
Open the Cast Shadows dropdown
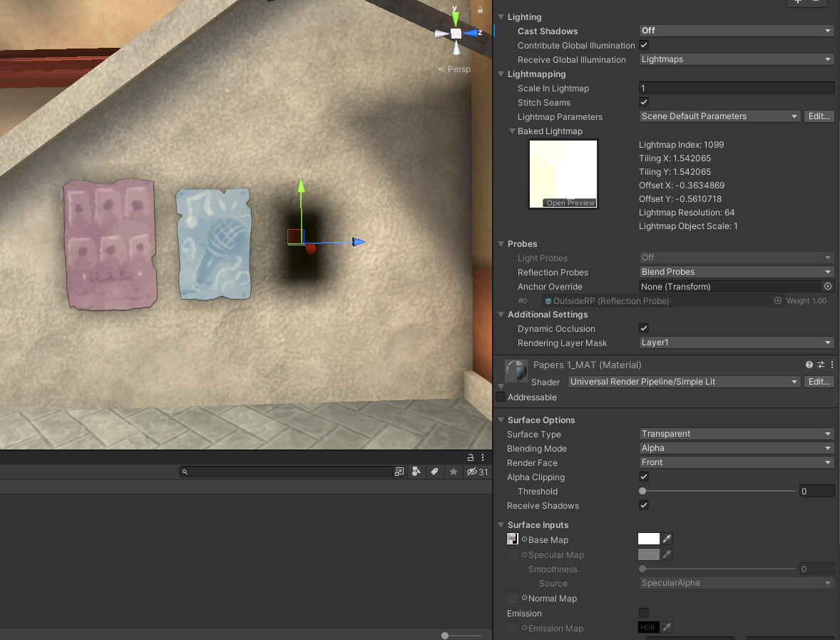coord(736,30)
